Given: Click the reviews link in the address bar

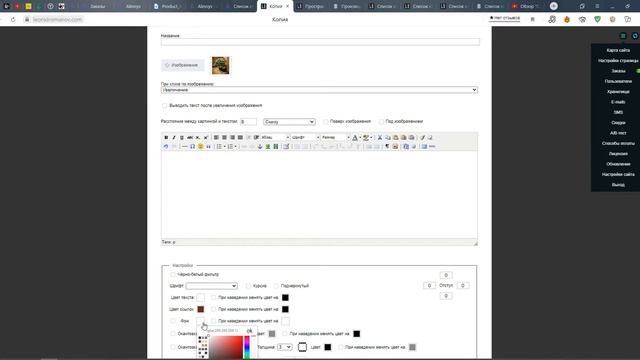Looking at the screenshot, I should (504, 18).
